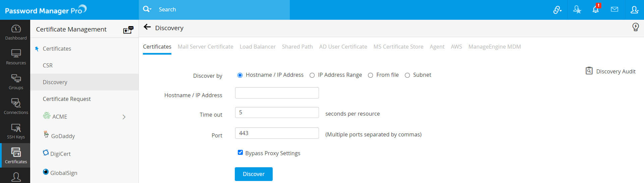Viewport: 644px width, 183px height.
Task: Click the notification bell icon
Action: point(595,10)
